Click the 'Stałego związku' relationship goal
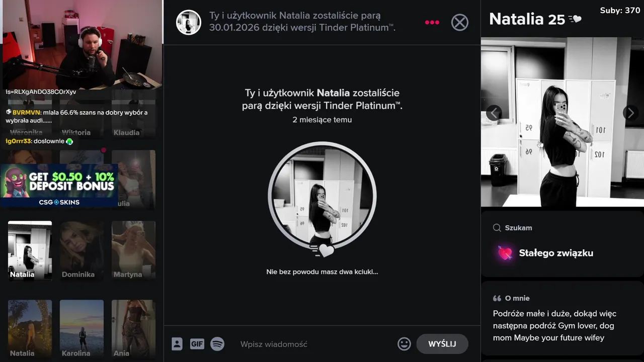 point(556,253)
